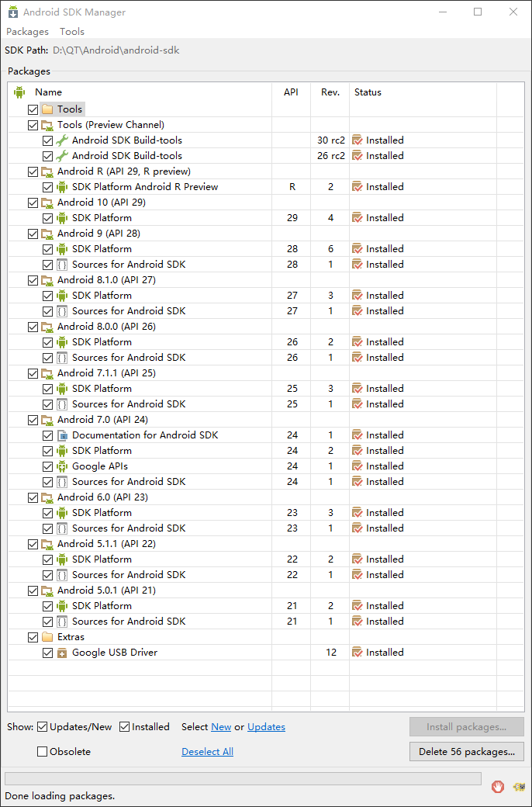Screen dimensions: 532x807
Task: Uncheck the Google APIs checkbox
Action: tap(48, 466)
